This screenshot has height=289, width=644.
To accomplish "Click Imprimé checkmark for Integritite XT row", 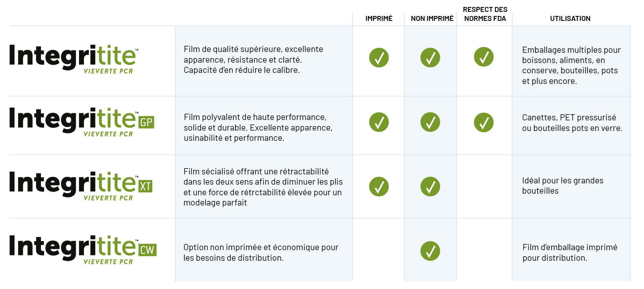I will (x=379, y=187).
